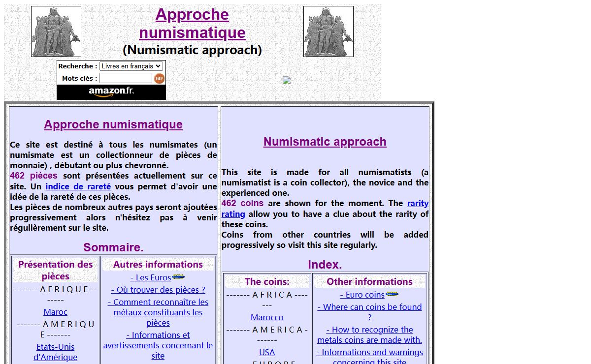Open the Numismatic approach section heading

(x=325, y=142)
